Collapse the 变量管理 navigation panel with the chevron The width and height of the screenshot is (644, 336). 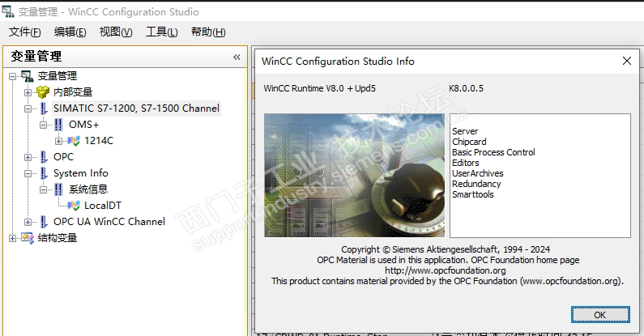click(x=237, y=57)
